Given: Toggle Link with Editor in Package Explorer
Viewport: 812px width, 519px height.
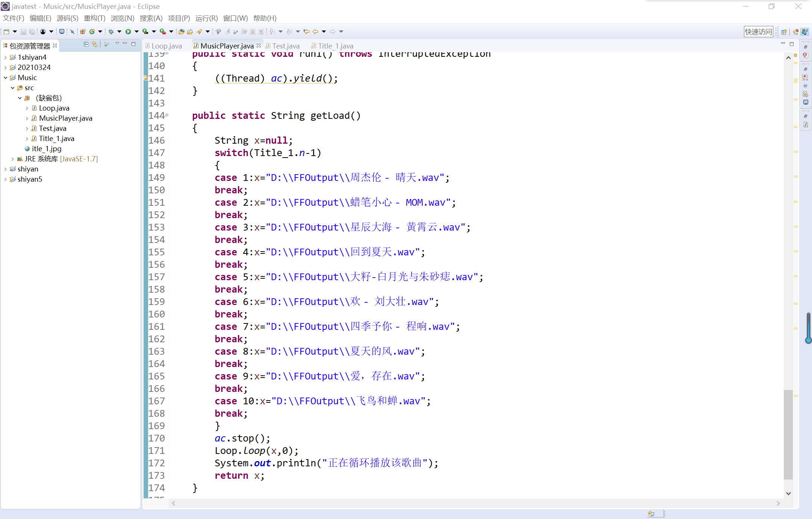Looking at the screenshot, I should (x=94, y=44).
